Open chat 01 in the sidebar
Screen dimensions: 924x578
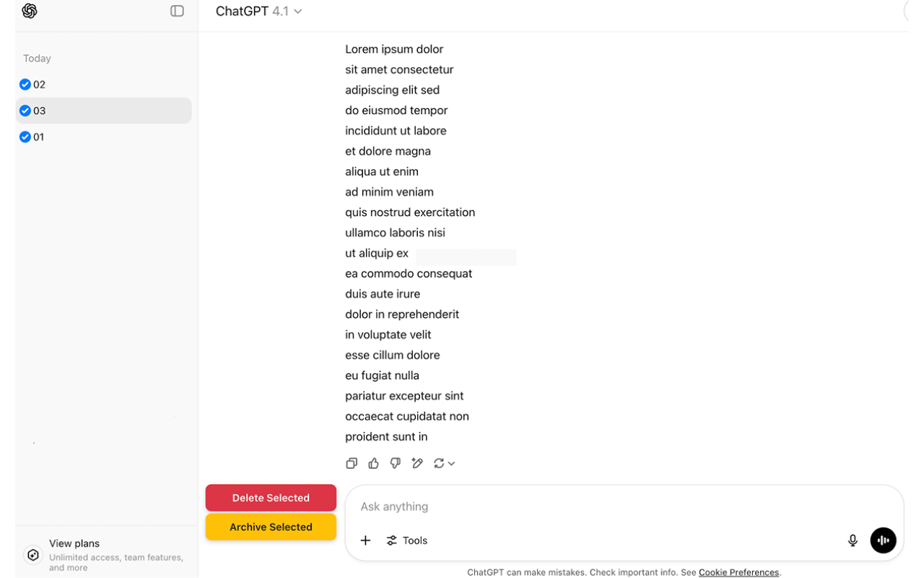tap(103, 137)
